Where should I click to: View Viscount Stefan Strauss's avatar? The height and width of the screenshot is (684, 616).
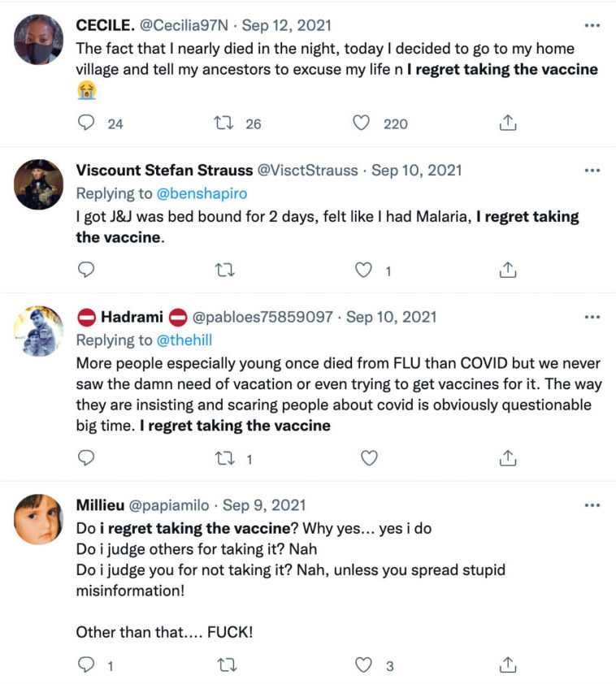click(x=38, y=184)
